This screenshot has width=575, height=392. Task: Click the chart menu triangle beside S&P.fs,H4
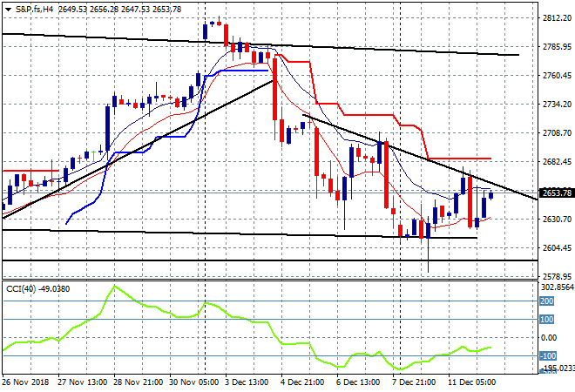tap(8, 10)
